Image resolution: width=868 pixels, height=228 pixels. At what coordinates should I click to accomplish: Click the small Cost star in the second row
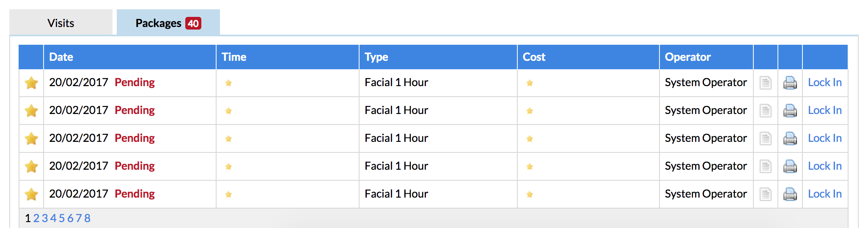pos(529,111)
